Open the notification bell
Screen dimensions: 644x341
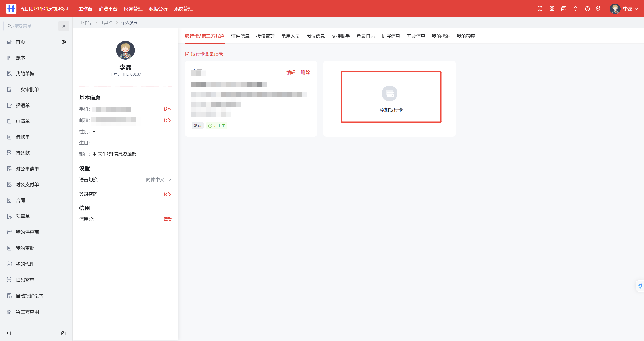point(575,9)
